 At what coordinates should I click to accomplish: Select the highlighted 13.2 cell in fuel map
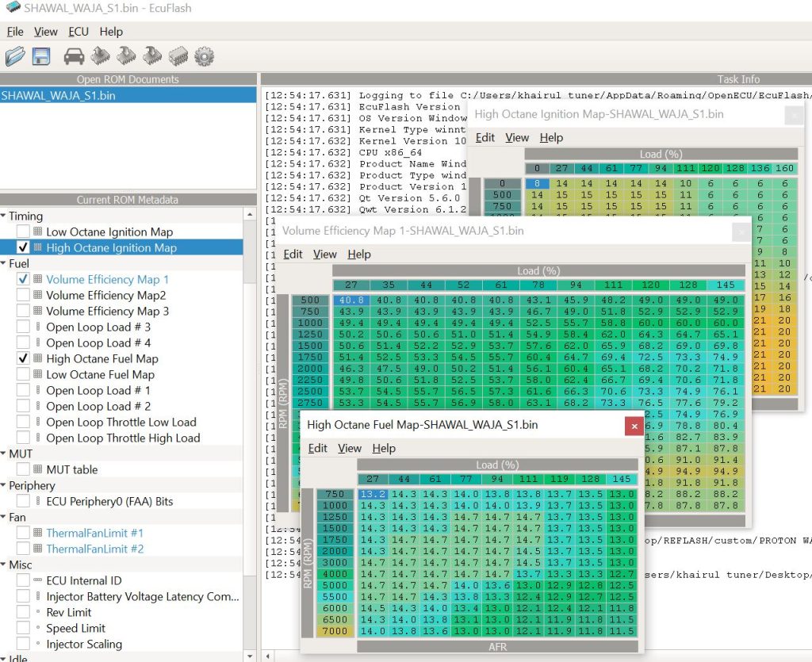(373, 494)
